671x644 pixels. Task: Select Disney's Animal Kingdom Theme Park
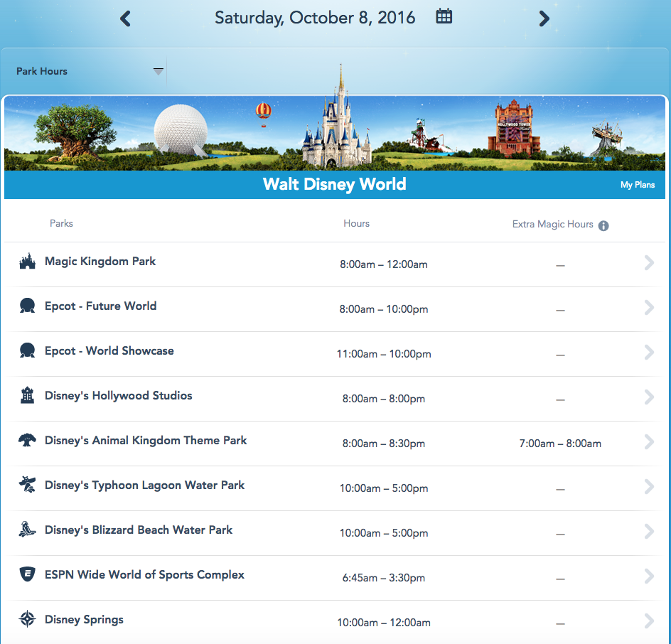pyautogui.click(x=146, y=441)
